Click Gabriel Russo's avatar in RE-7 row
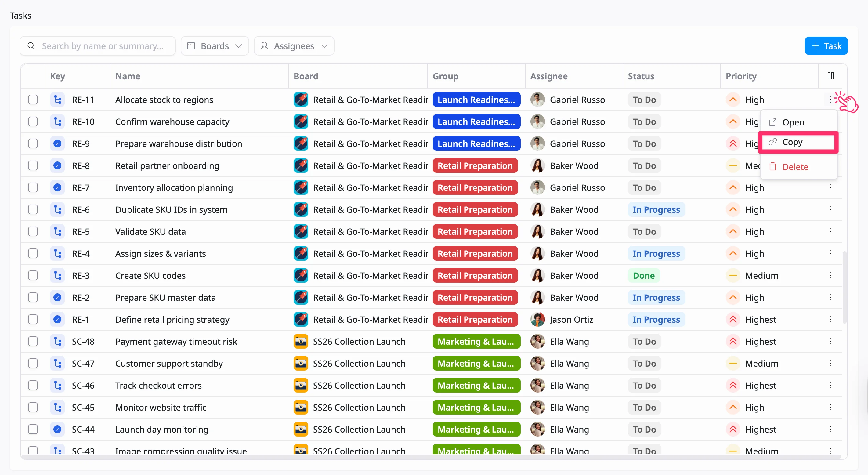Viewport: 868px width, 475px height. click(x=537, y=188)
